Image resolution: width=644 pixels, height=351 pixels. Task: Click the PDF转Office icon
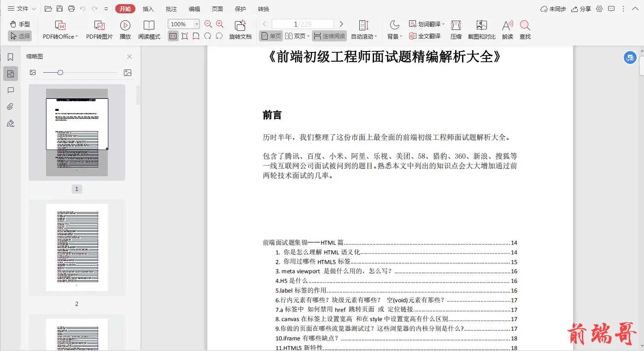point(60,26)
